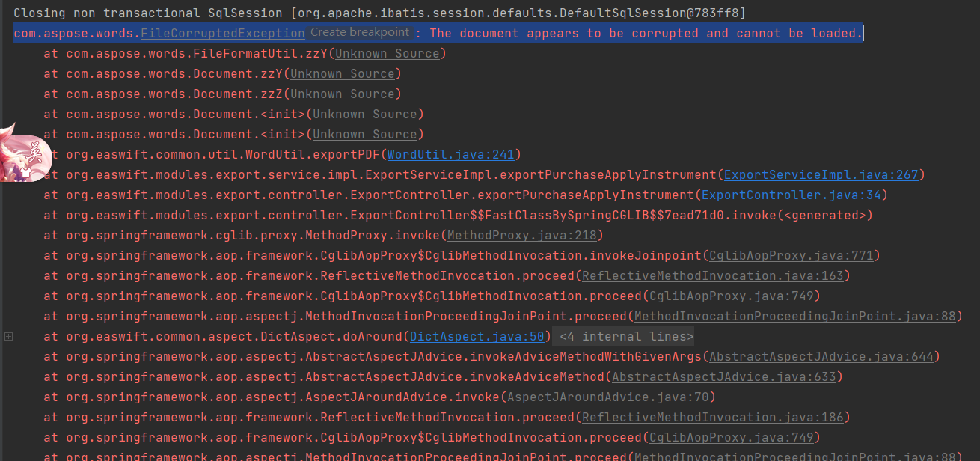Open ExportController.java line 34
This screenshot has width=980, height=461.
point(792,195)
